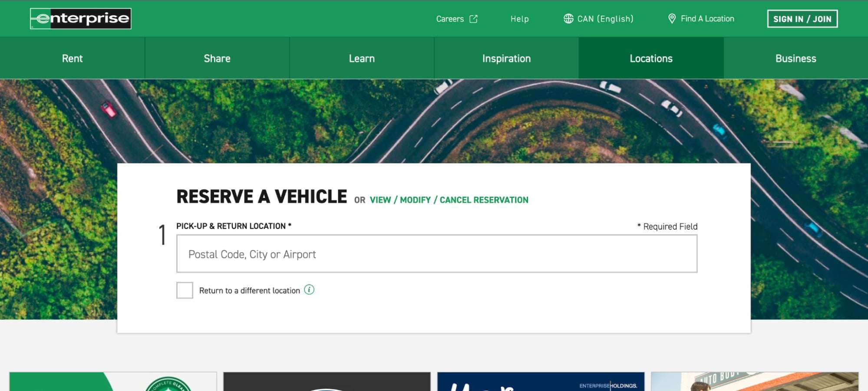Image resolution: width=868 pixels, height=391 pixels.
Task: Open the Rent menu
Action: click(x=72, y=58)
